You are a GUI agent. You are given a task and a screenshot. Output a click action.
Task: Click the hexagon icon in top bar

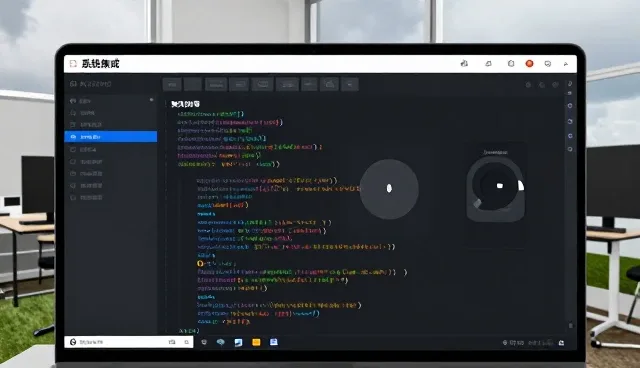511,64
